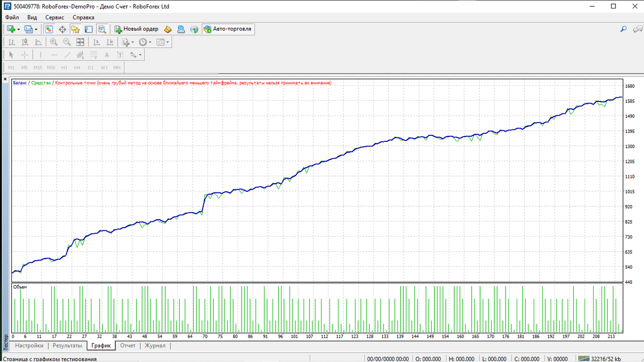Open the MetaEditor book icon
This screenshot has width=644, height=362.
pos(168,29)
